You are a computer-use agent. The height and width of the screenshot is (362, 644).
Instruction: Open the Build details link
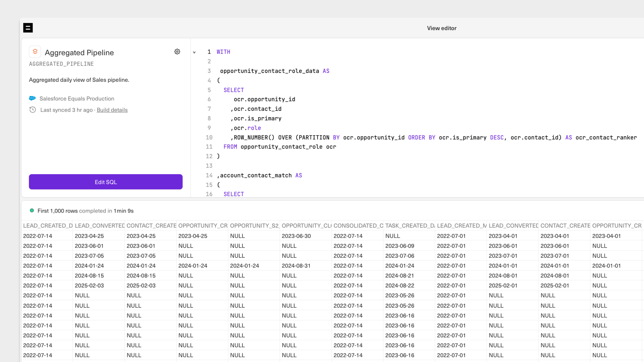pyautogui.click(x=112, y=110)
